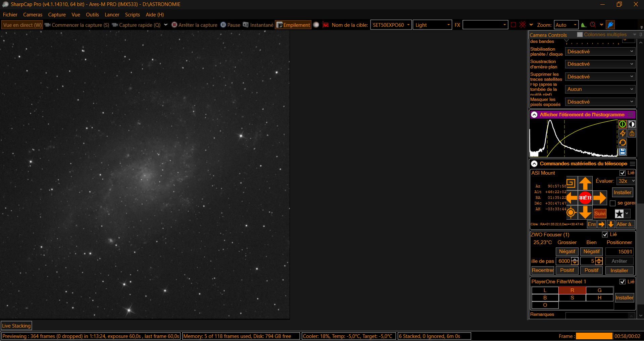Click Installer button in ASI Mount panel
The image size is (644, 341).
pyautogui.click(x=623, y=192)
